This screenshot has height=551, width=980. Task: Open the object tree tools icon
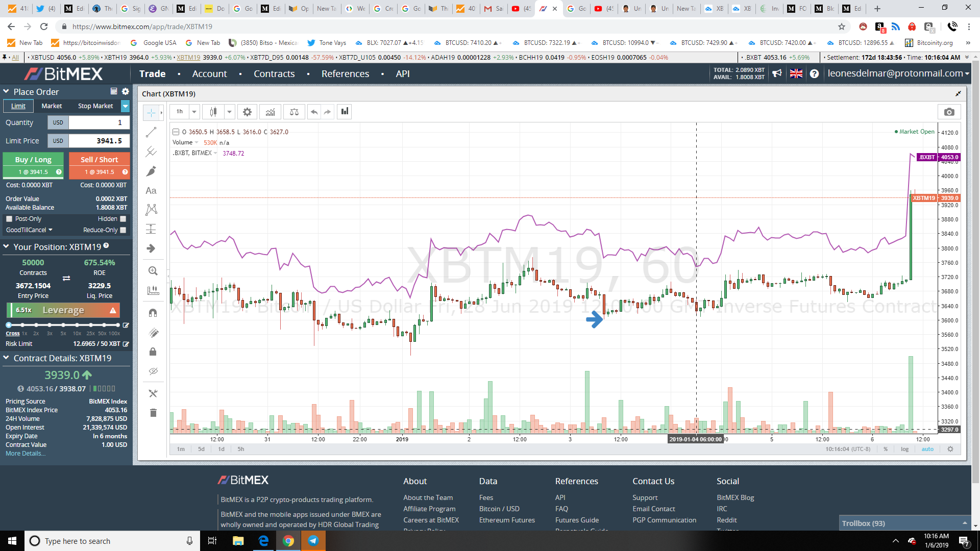point(153,393)
